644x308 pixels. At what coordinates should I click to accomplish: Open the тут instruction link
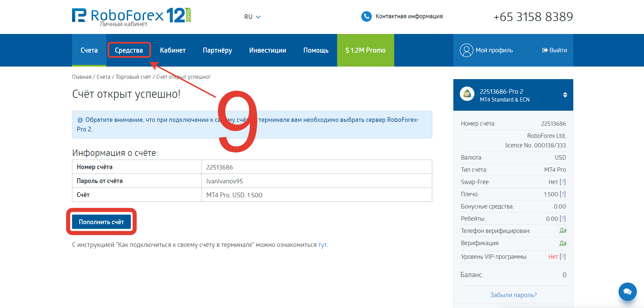click(323, 245)
